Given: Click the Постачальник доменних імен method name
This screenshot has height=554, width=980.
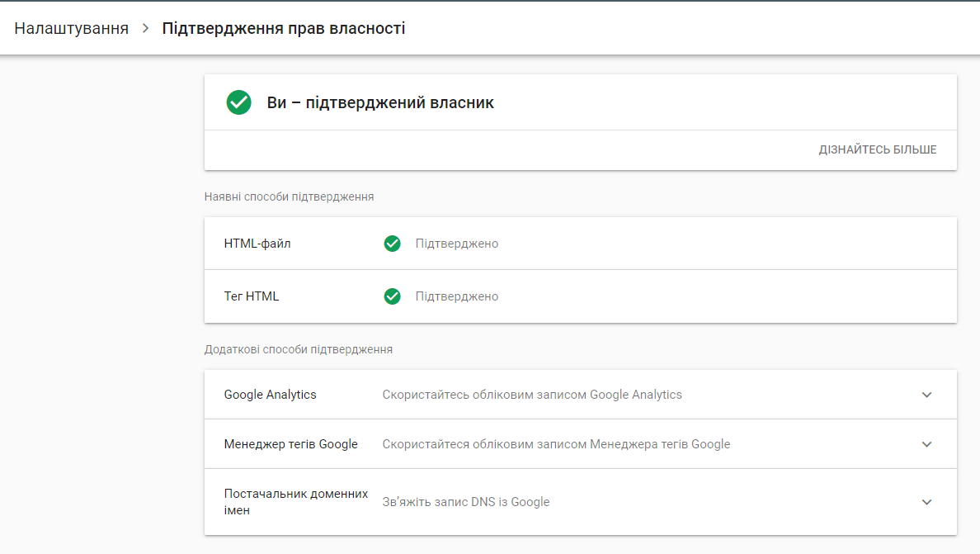Looking at the screenshot, I should point(295,502).
